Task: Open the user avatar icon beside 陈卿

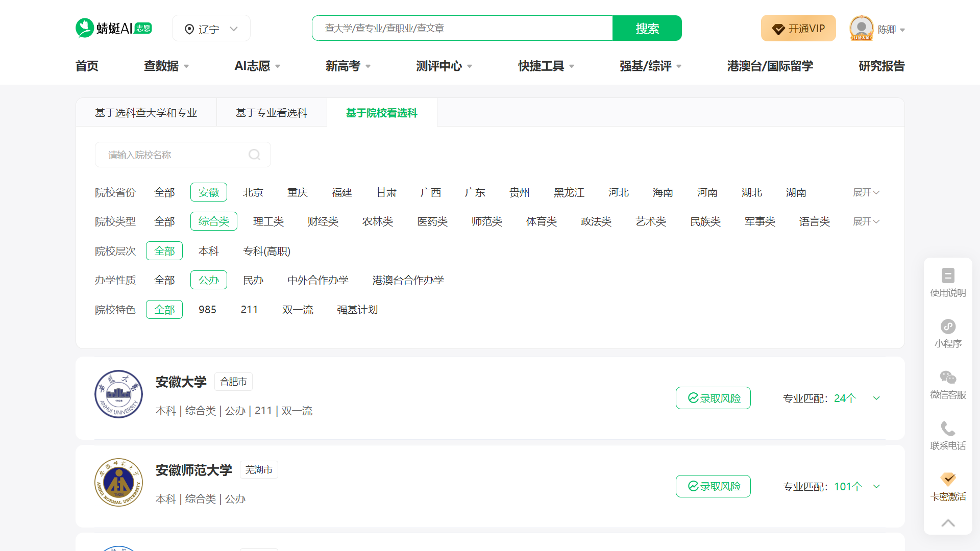Action: [861, 28]
